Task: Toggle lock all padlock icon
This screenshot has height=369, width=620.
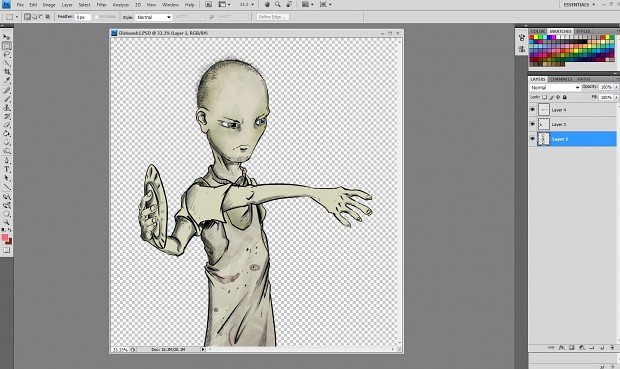Action: [x=565, y=97]
